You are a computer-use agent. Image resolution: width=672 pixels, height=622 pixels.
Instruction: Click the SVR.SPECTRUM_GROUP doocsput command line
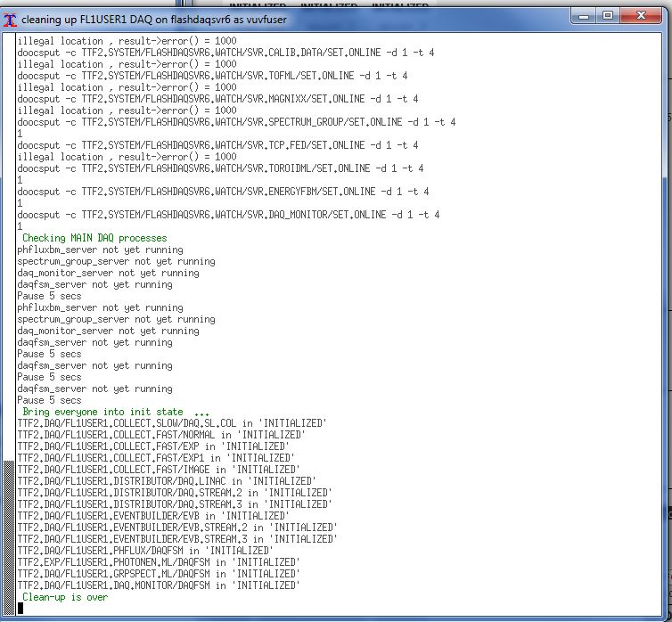click(x=236, y=122)
